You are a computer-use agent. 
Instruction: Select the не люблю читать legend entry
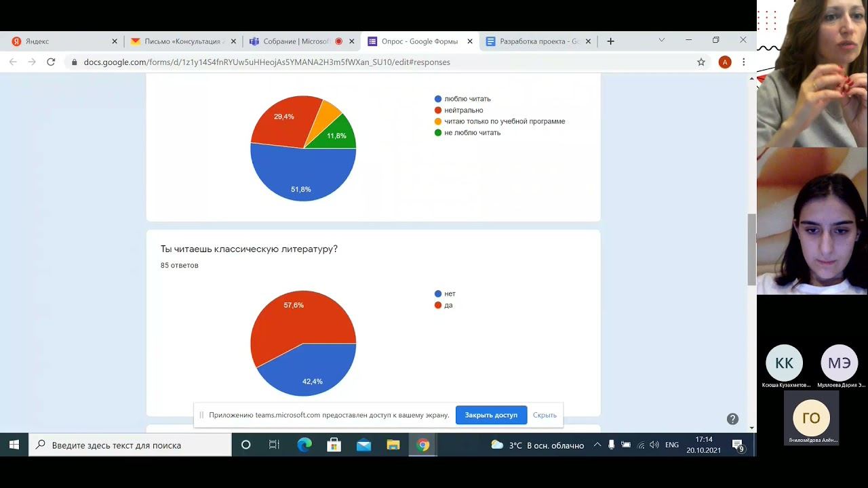click(x=467, y=133)
